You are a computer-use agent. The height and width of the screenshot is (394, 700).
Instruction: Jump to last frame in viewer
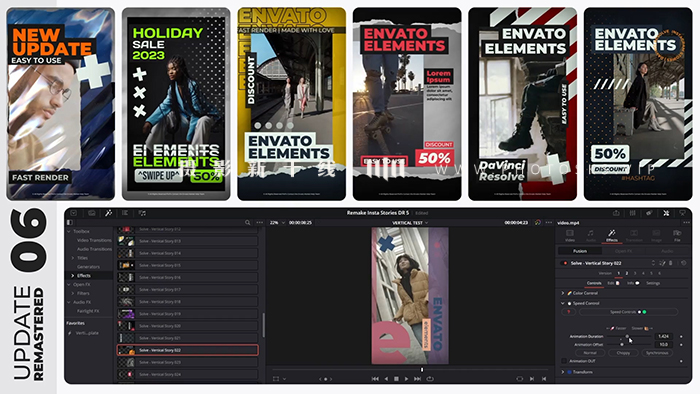pyautogui.click(x=417, y=378)
